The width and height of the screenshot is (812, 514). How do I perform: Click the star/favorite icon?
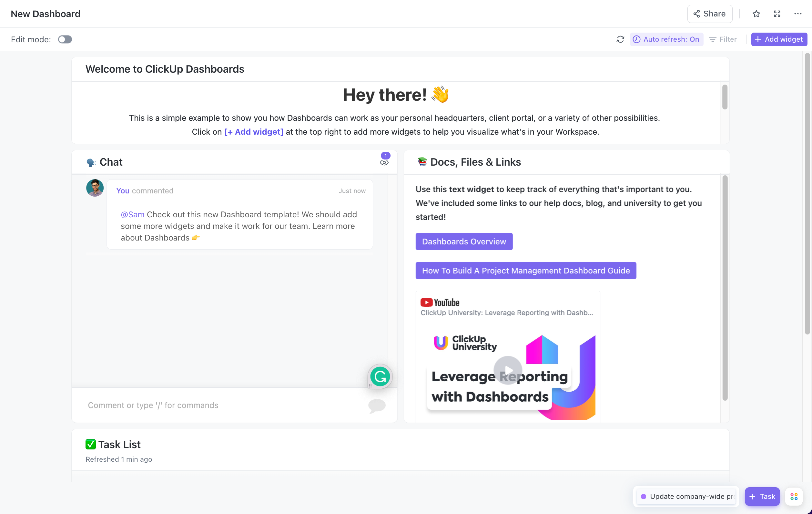tap(756, 13)
